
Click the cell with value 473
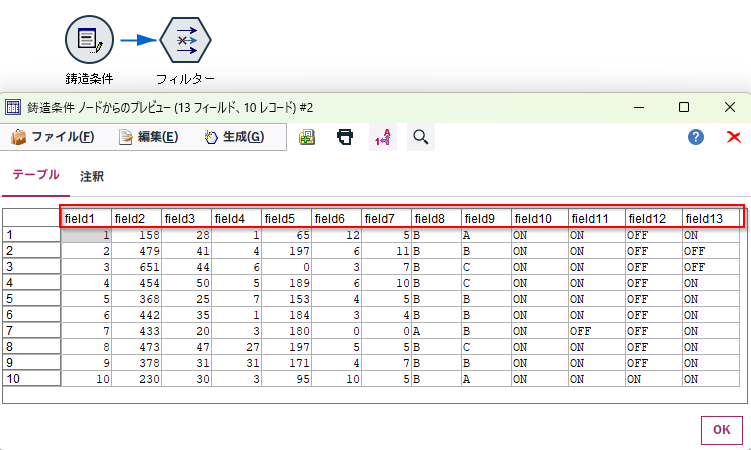click(x=137, y=347)
